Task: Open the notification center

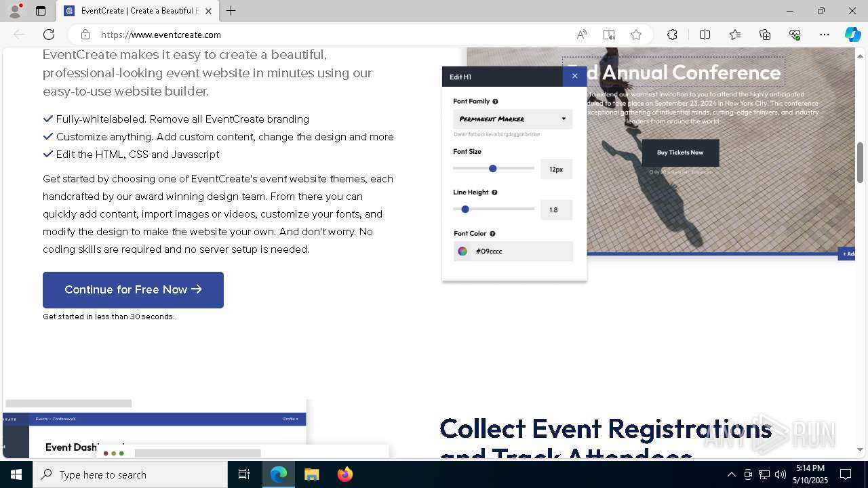Action: (x=846, y=474)
